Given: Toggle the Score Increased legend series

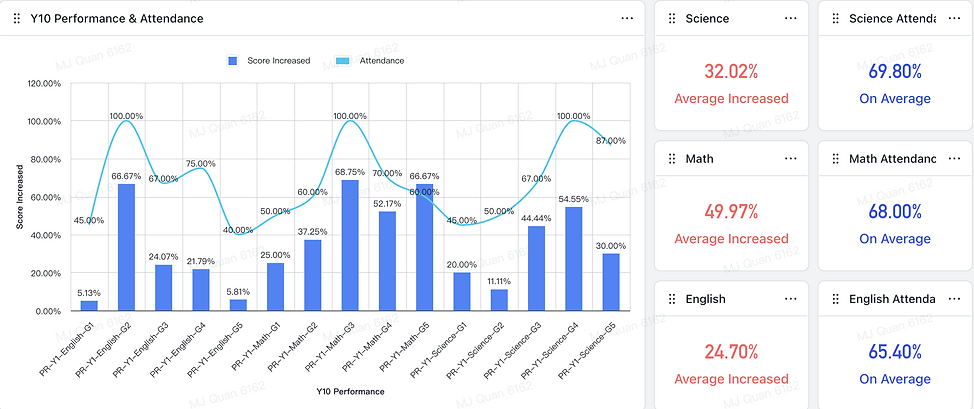Looking at the screenshot, I should coord(270,61).
